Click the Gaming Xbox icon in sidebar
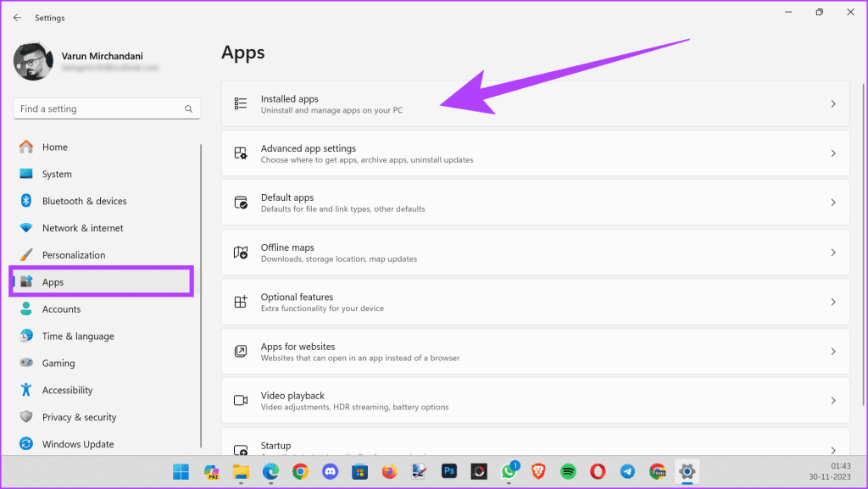 coord(26,363)
